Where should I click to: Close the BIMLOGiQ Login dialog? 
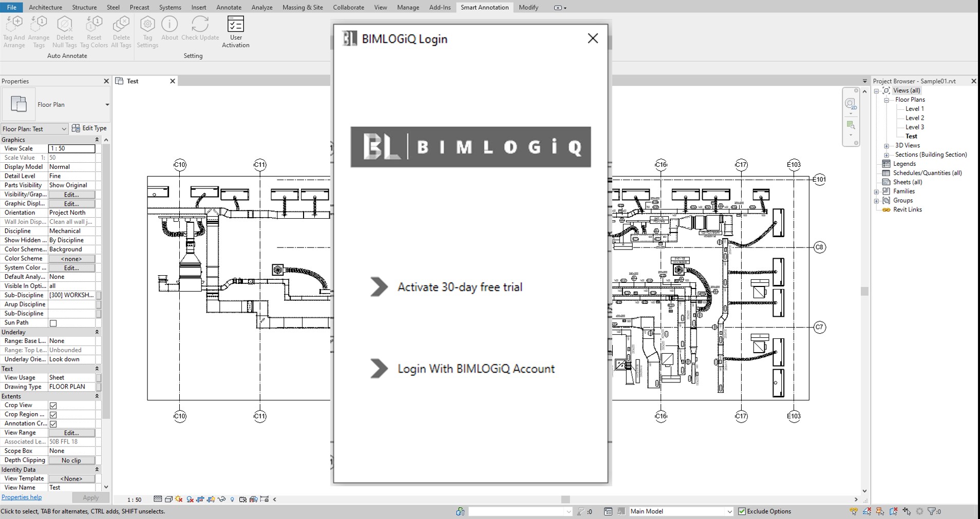click(593, 39)
